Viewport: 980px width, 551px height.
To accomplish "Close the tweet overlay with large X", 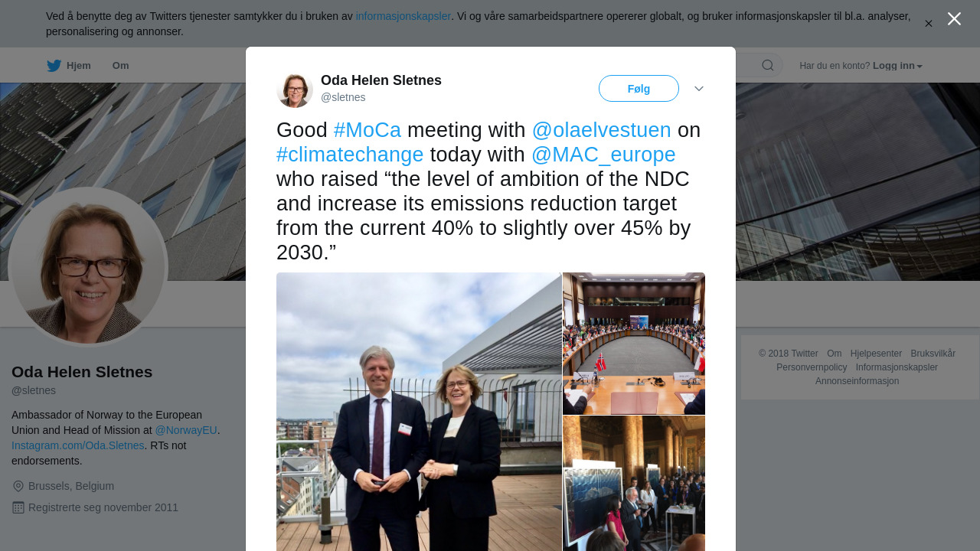I will coord(954,19).
